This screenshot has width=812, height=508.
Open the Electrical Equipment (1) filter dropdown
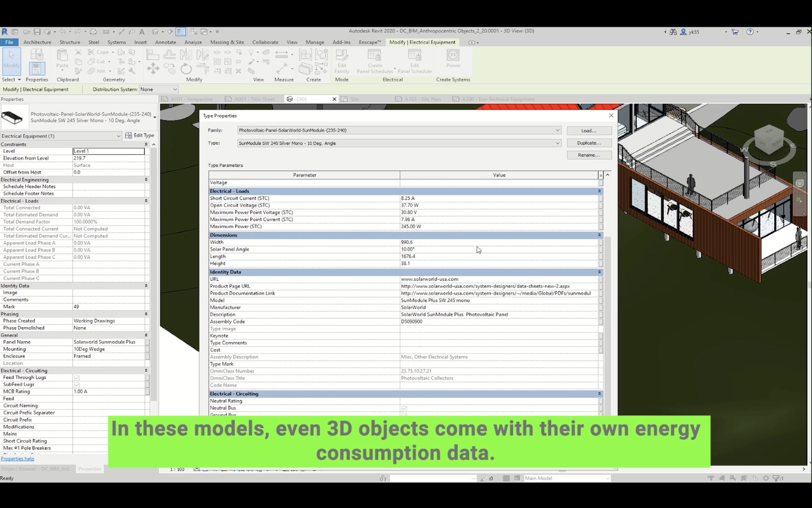click(x=61, y=136)
